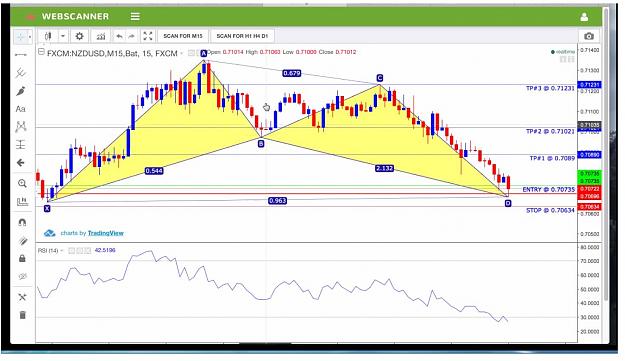Click blue 0.70890 price axis tag
The height and width of the screenshot is (361, 625).
click(589, 155)
